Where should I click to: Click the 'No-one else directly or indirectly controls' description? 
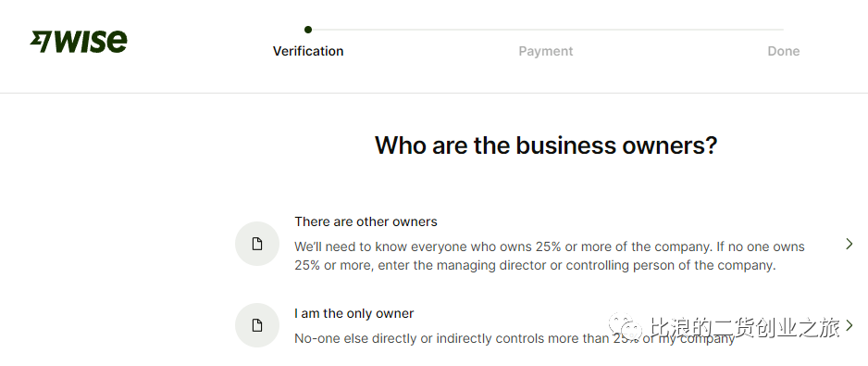click(x=515, y=338)
